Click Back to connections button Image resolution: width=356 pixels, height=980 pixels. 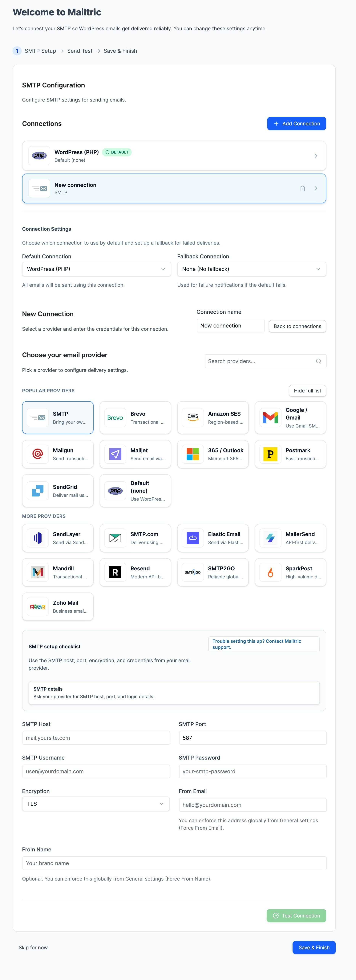(297, 326)
